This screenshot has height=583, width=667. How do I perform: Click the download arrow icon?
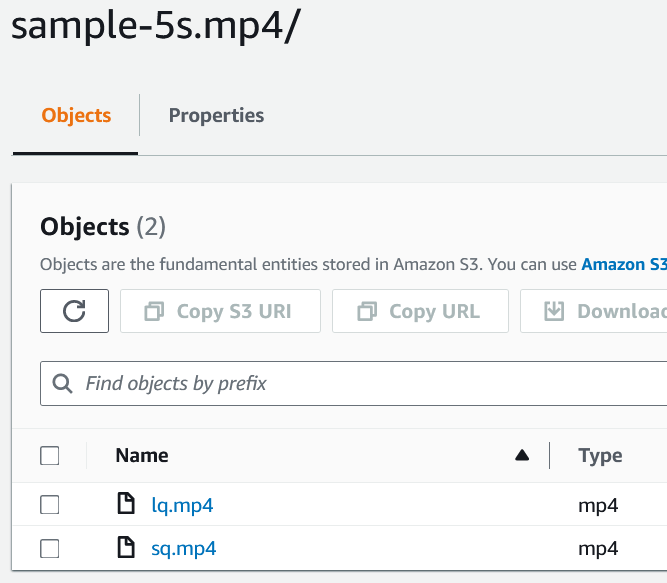(x=554, y=312)
